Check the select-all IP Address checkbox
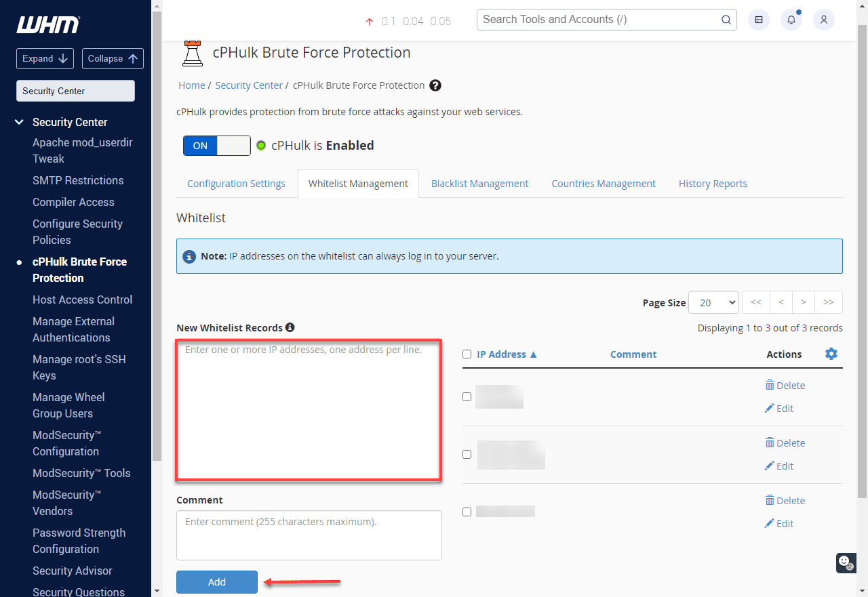 tap(467, 354)
